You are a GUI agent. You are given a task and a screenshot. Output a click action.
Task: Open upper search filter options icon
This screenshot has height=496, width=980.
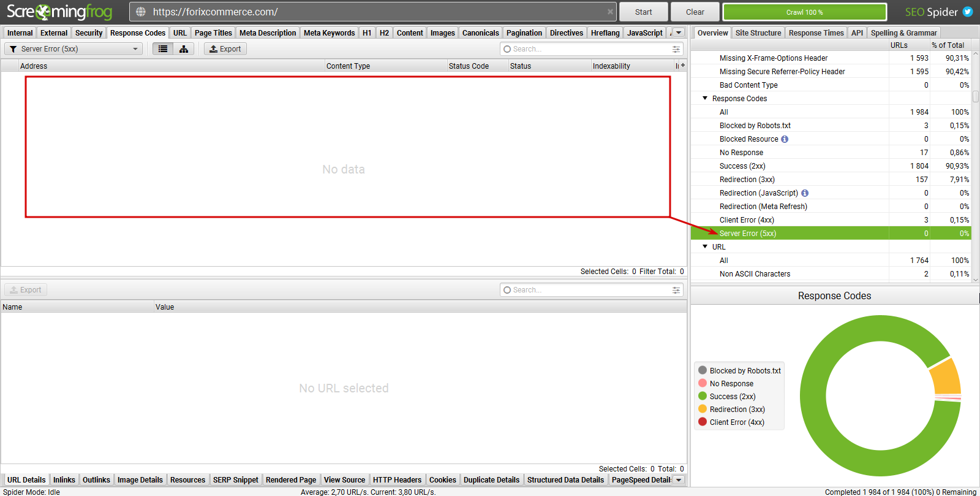point(676,49)
